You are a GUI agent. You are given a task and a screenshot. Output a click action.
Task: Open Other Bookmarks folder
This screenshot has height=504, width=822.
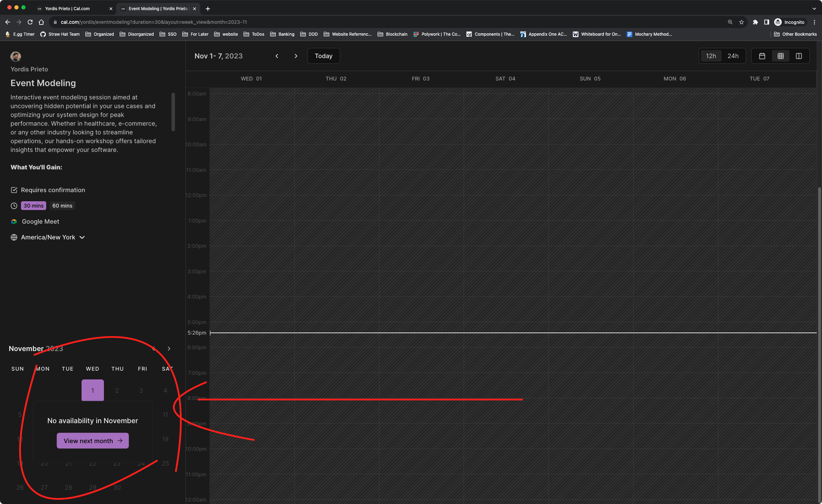coord(795,34)
